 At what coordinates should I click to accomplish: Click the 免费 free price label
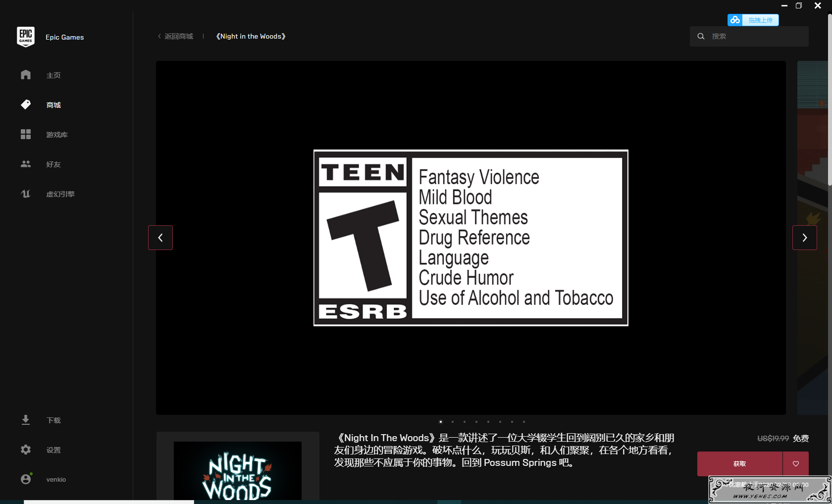(801, 438)
